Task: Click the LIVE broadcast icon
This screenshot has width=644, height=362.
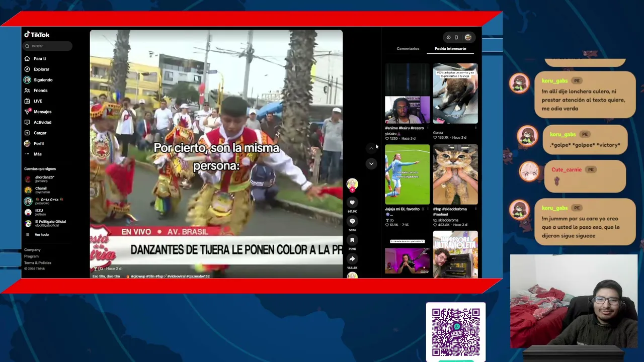Action: 27,101
